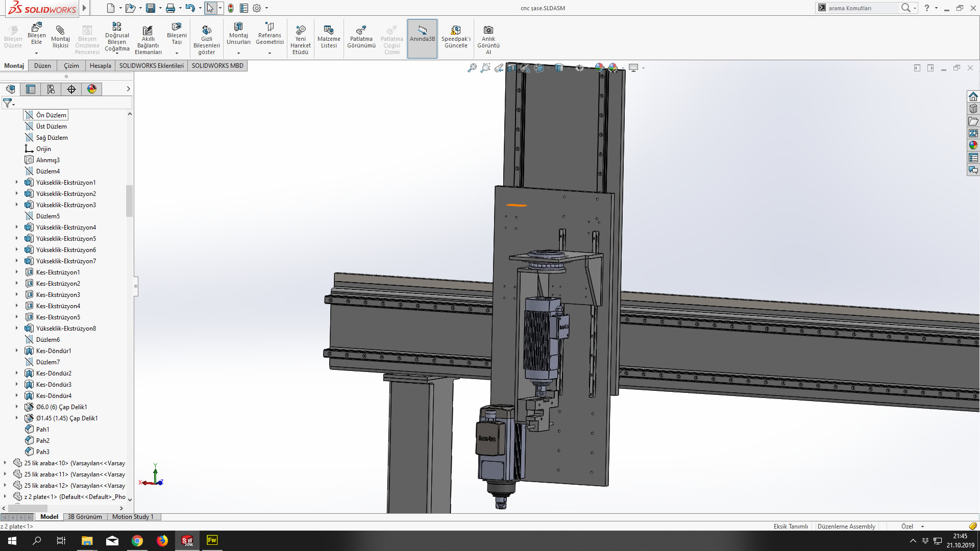Switch to the FeatureManager design tree tab
This screenshot has width=980, height=551.
[10, 89]
